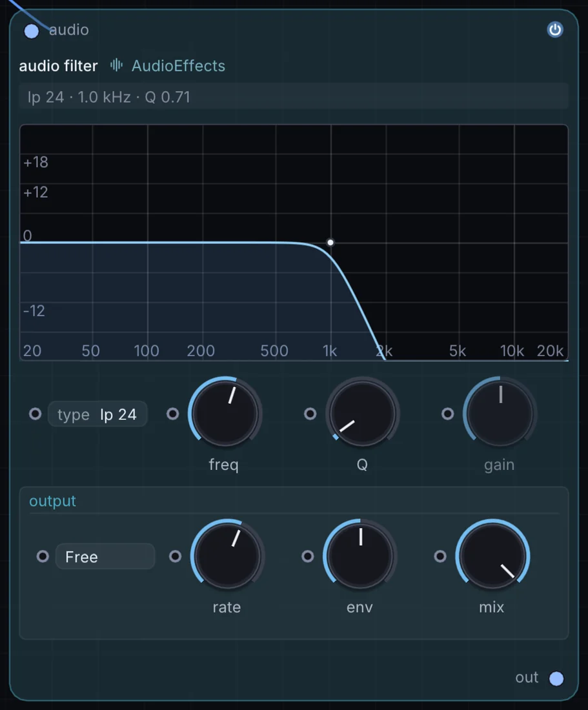Open the type lp 24 dropdown

(97, 414)
